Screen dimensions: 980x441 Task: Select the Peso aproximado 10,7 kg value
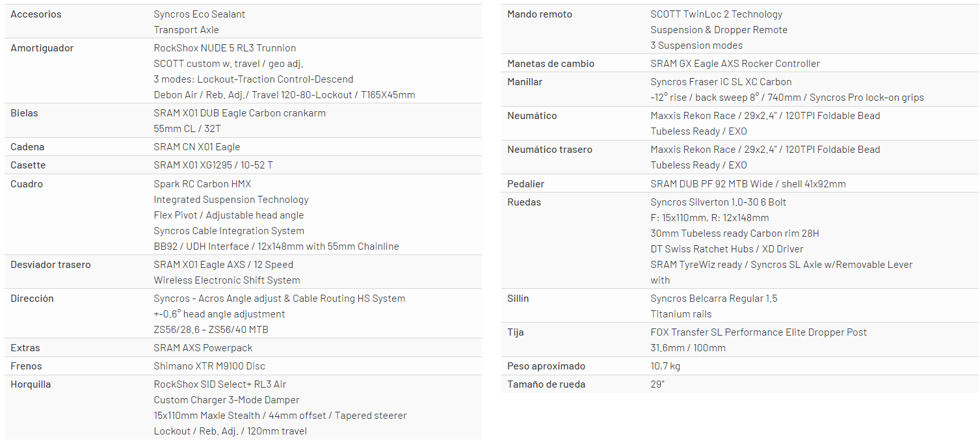(665, 366)
